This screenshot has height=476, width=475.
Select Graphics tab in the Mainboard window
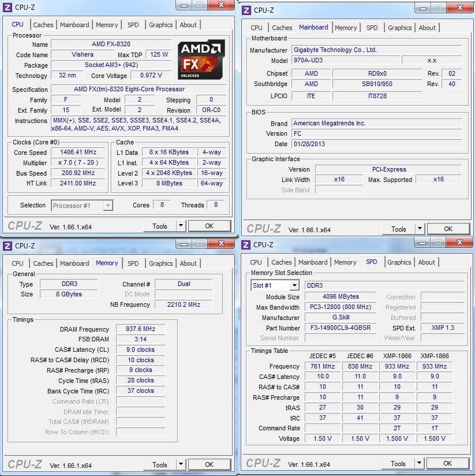[x=400, y=28]
